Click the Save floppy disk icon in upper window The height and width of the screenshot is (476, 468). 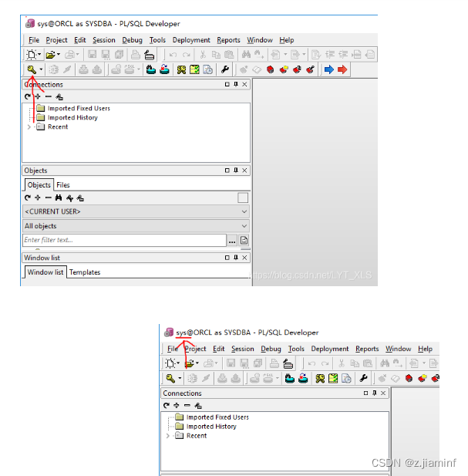[92, 55]
